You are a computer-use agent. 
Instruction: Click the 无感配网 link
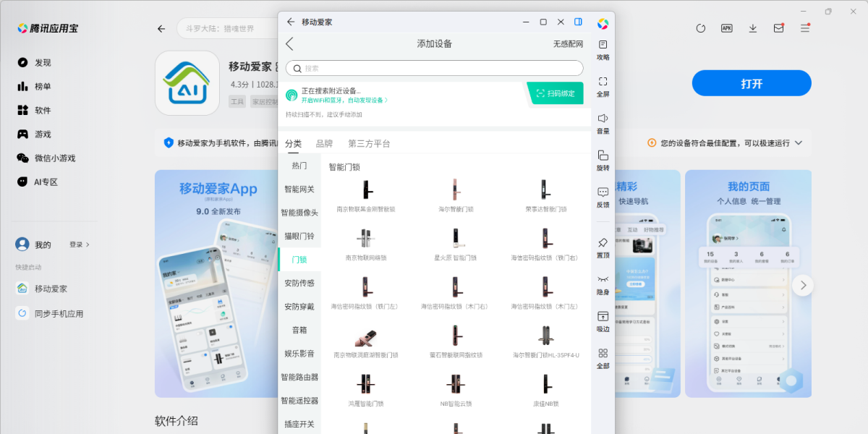(x=568, y=44)
